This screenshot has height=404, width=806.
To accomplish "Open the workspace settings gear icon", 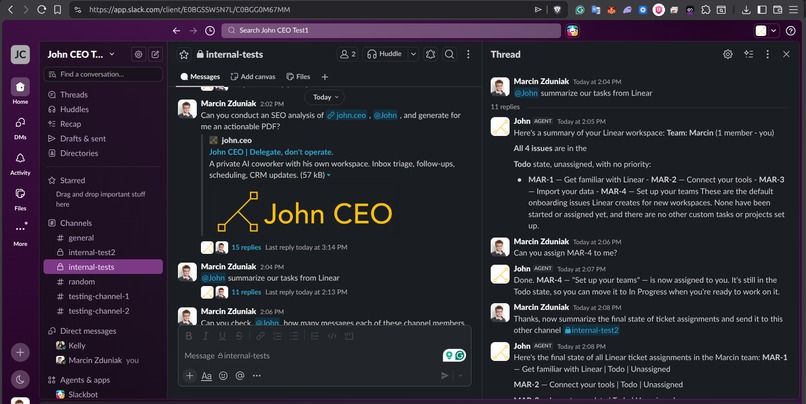I will pos(138,54).
